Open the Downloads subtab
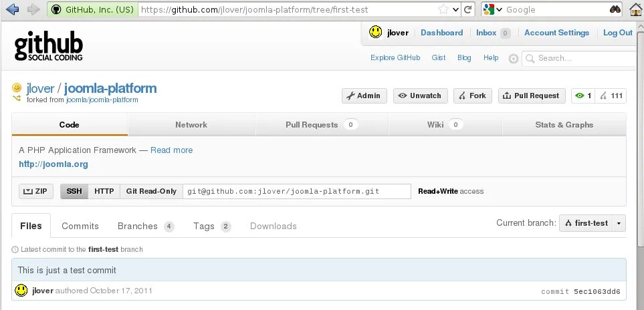Image resolution: width=644 pixels, height=310 pixels. tap(273, 226)
